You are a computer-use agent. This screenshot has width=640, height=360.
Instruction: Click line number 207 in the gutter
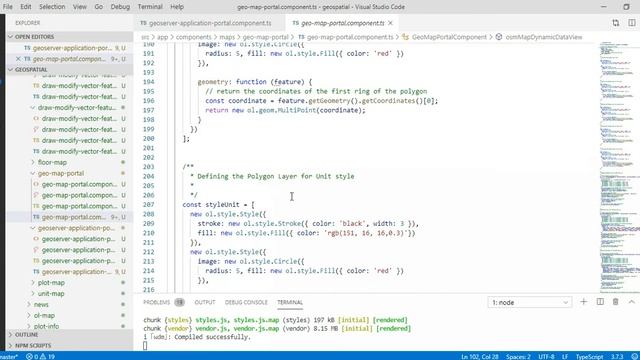tap(149, 205)
